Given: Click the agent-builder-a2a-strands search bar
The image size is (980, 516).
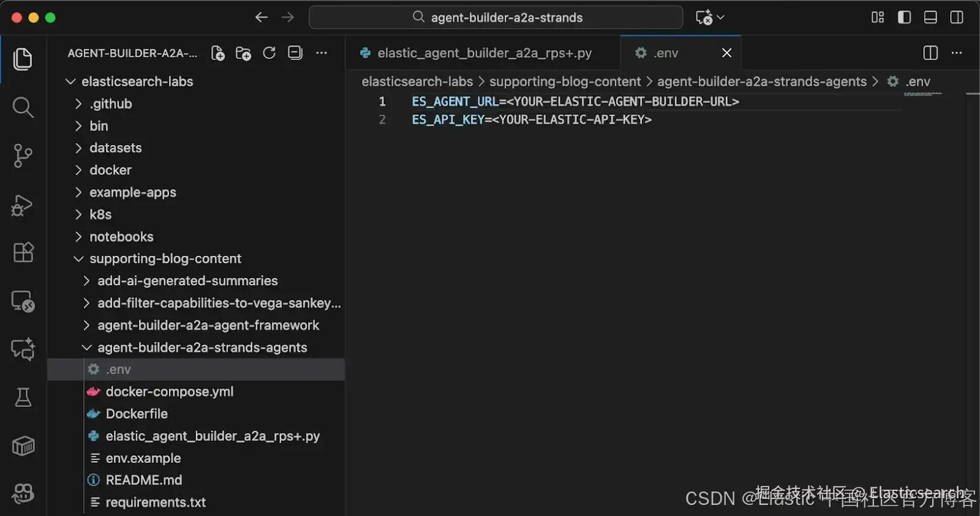Looking at the screenshot, I should [496, 17].
